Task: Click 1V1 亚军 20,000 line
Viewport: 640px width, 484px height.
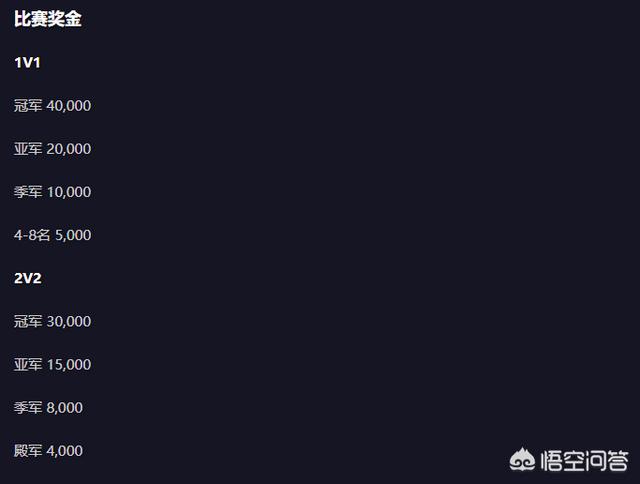Action: [x=52, y=149]
